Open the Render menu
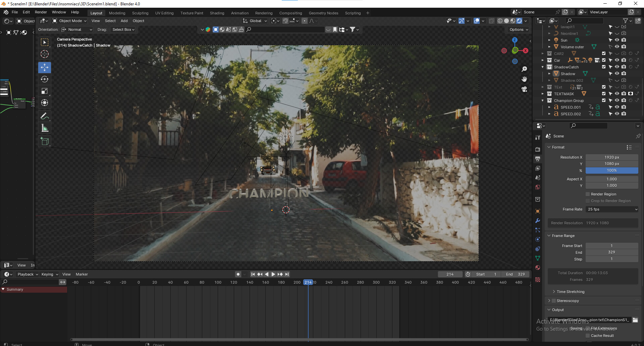 (41, 12)
